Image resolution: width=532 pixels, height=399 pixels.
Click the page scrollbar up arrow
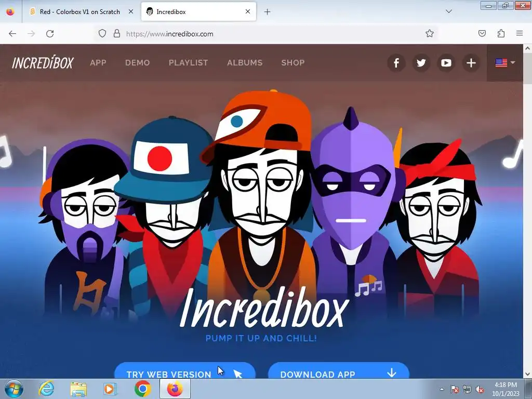527,48
